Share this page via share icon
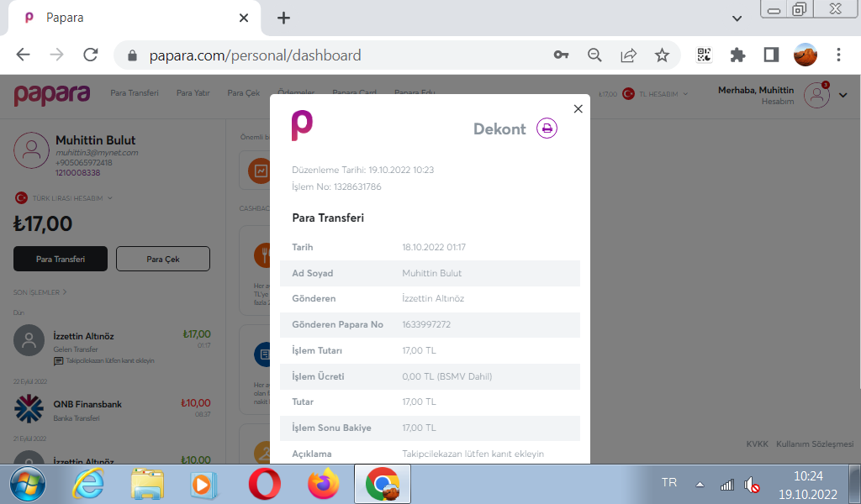 coord(628,55)
